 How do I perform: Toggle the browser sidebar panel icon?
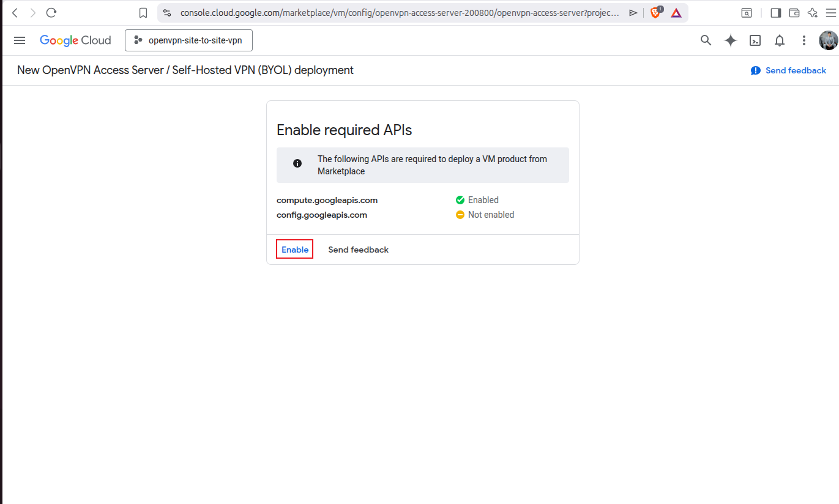(775, 13)
